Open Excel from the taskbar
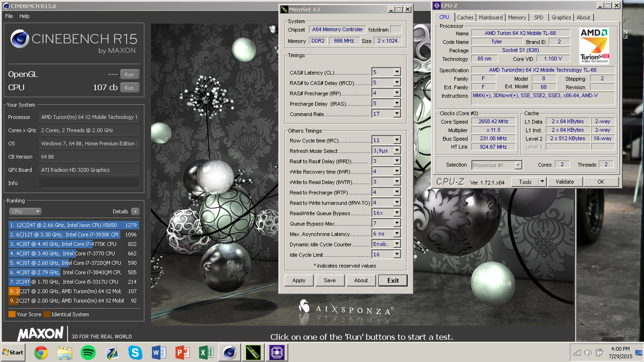Screen dimensions: 644x362 pyautogui.click(x=206, y=352)
